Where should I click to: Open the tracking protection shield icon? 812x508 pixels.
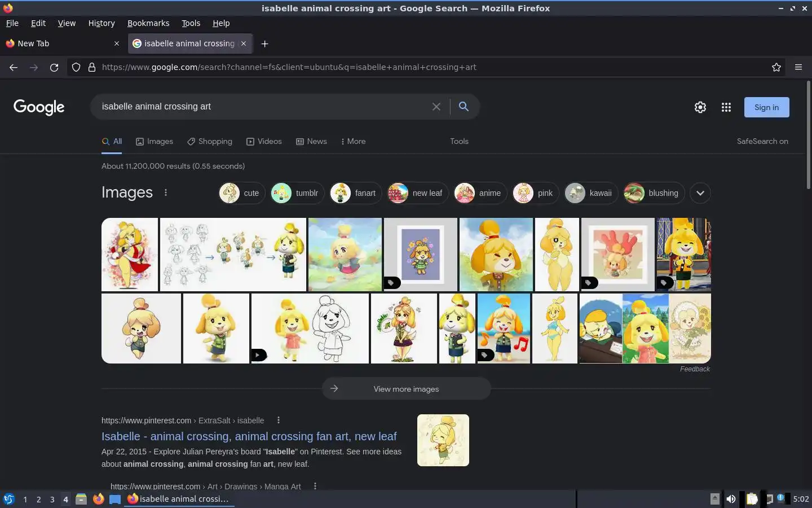pos(76,67)
